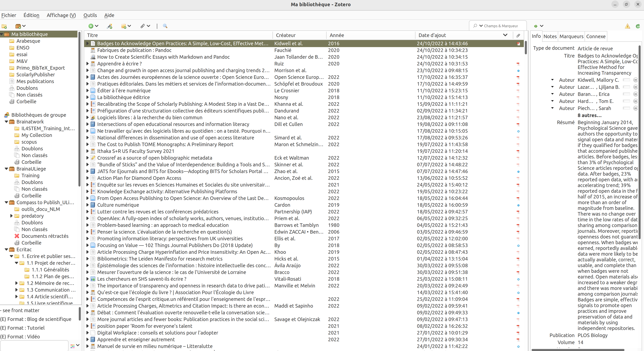Click the blue dot icon on Morrison et al. row

click(x=518, y=71)
